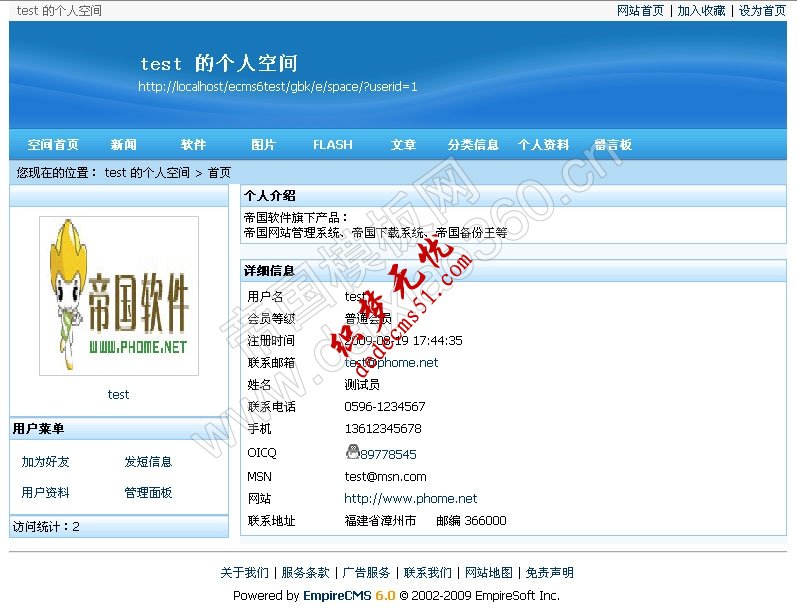The image size is (797, 610).
Task: Open the 分类信息 navigation tab
Action: click(473, 145)
